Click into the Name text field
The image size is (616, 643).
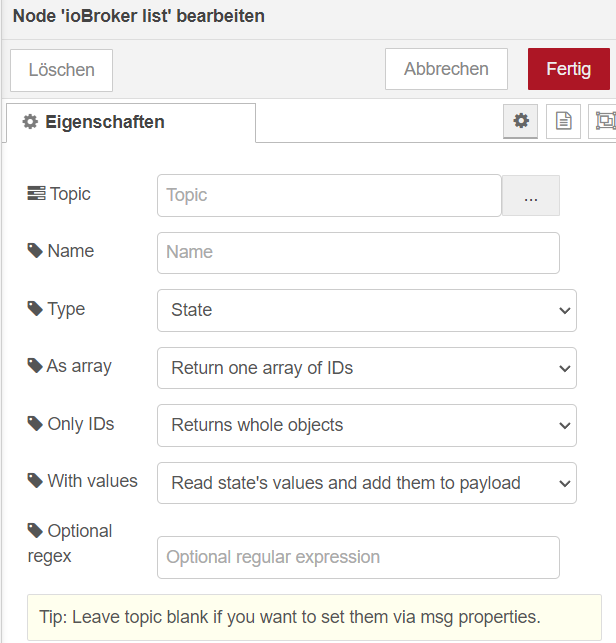point(358,253)
